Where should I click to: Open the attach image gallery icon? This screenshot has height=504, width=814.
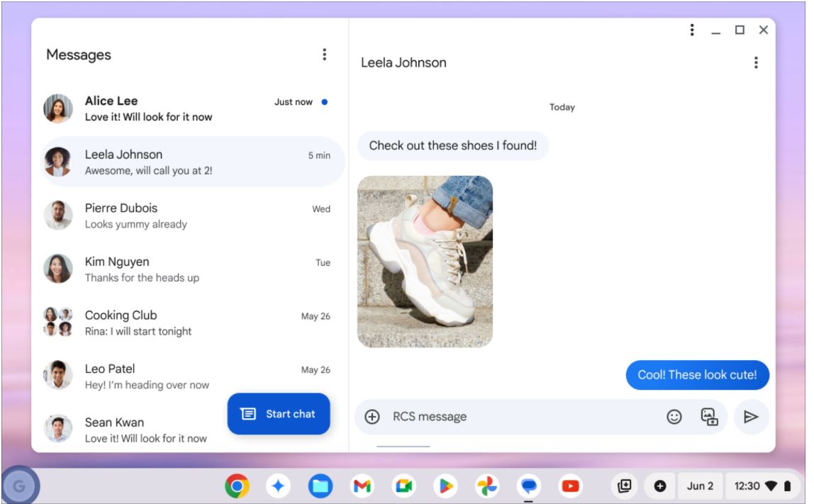pyautogui.click(x=709, y=417)
